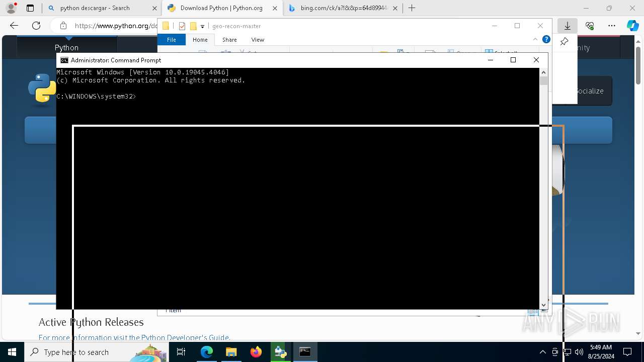Open Task View on the taskbar

tap(181, 352)
